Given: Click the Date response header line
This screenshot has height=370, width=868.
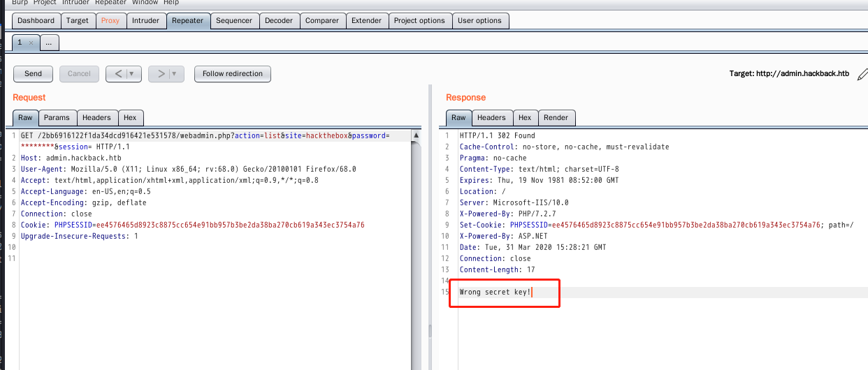Looking at the screenshot, I should (533, 247).
